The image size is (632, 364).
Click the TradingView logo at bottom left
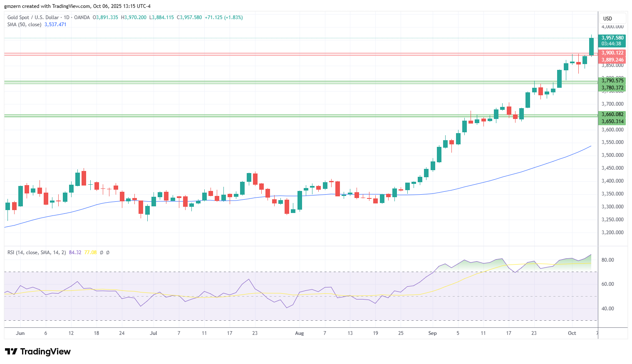coord(38,352)
